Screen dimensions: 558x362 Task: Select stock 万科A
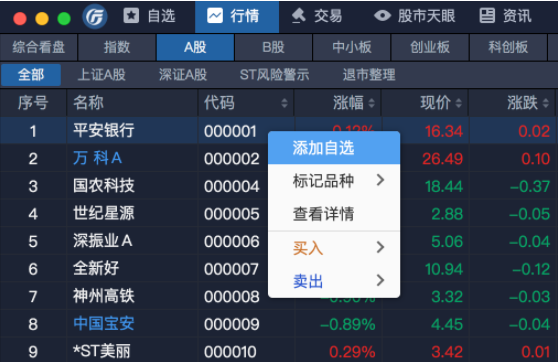tap(98, 158)
